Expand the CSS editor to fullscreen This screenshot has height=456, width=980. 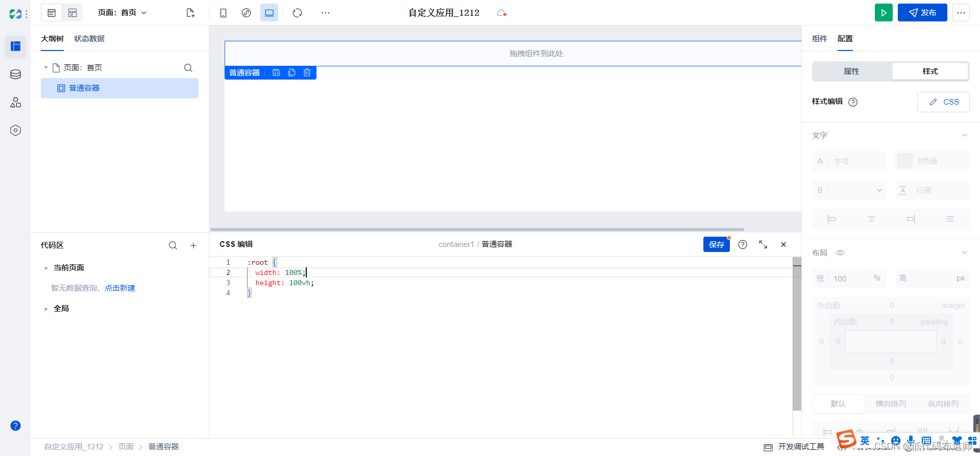click(763, 244)
